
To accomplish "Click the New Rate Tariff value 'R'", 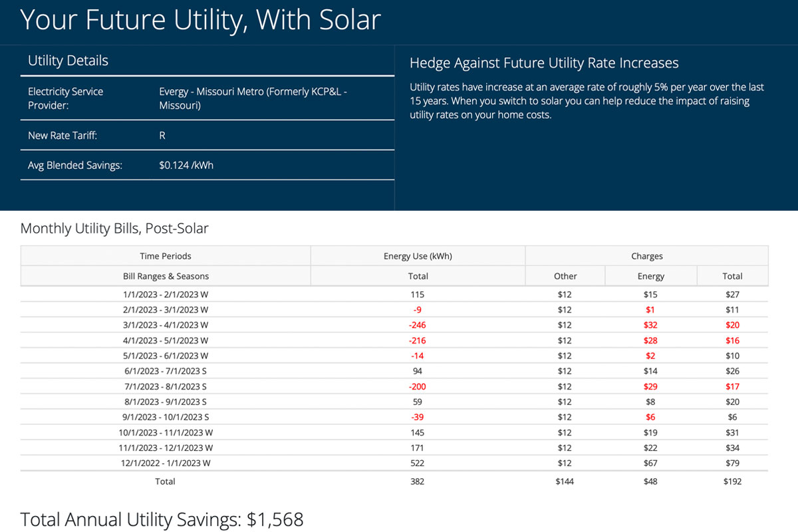I will [162, 136].
